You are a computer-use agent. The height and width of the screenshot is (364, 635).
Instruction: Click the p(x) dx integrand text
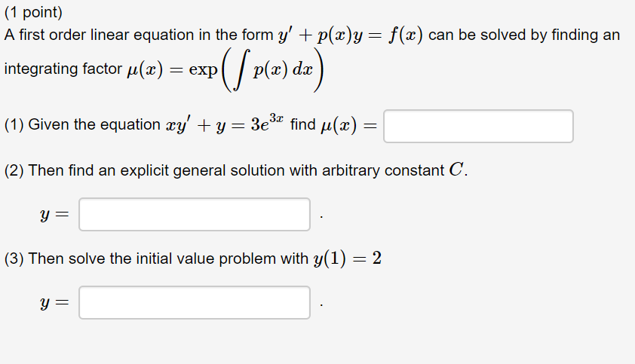[x=283, y=70]
